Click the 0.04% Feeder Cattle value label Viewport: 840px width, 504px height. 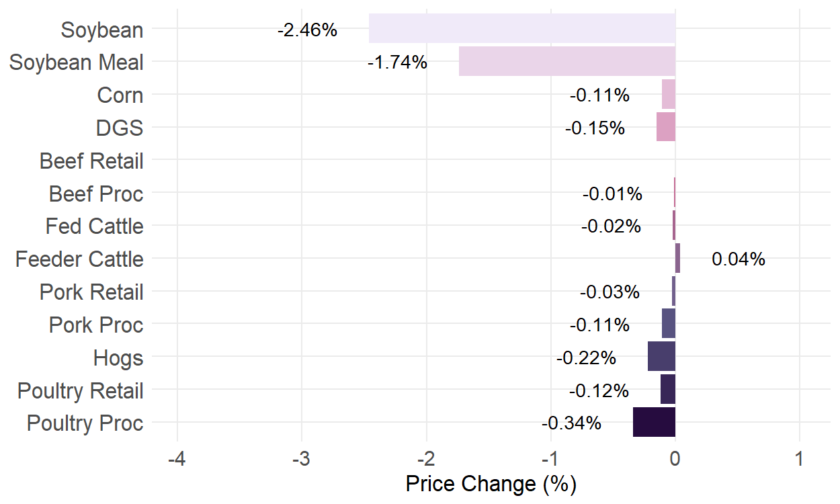point(738,259)
